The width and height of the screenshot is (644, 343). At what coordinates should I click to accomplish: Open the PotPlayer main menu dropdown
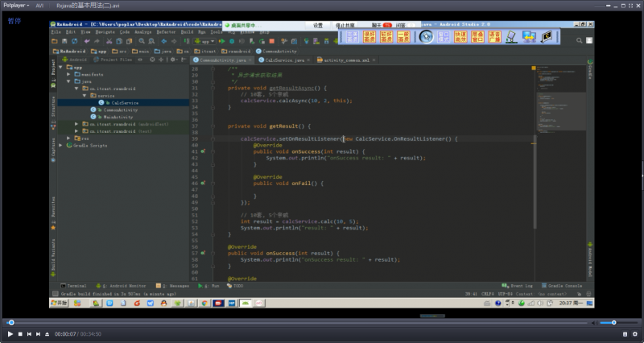(16, 5)
